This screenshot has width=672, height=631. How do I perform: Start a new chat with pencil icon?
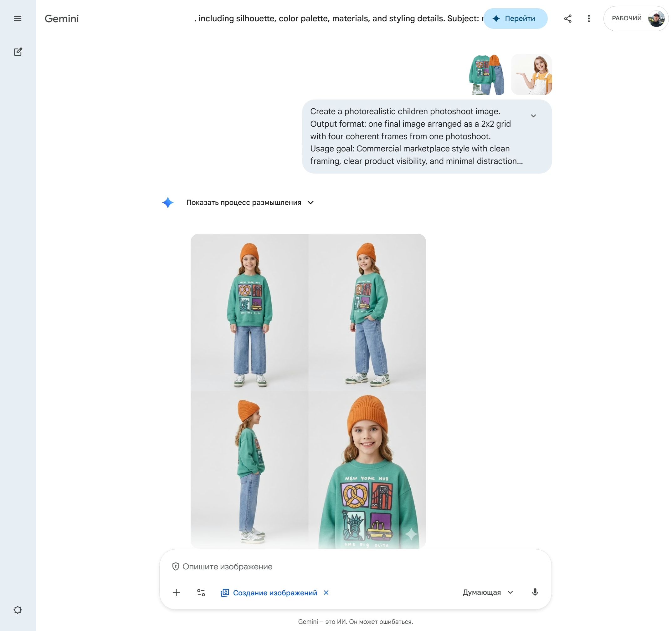tap(18, 52)
